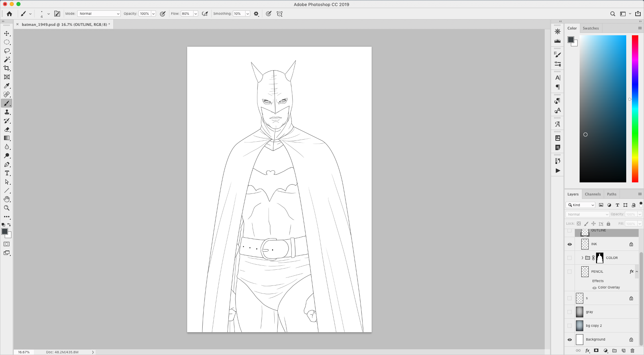Open the layer Kind filter dropdown

coord(581,205)
